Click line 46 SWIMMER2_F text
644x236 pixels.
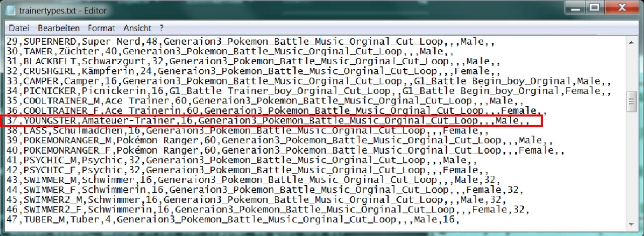(269, 210)
